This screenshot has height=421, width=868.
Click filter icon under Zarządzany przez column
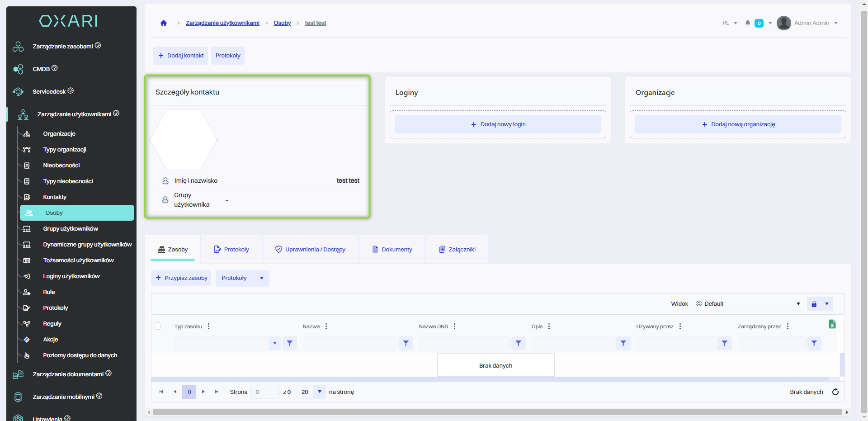[x=814, y=344]
